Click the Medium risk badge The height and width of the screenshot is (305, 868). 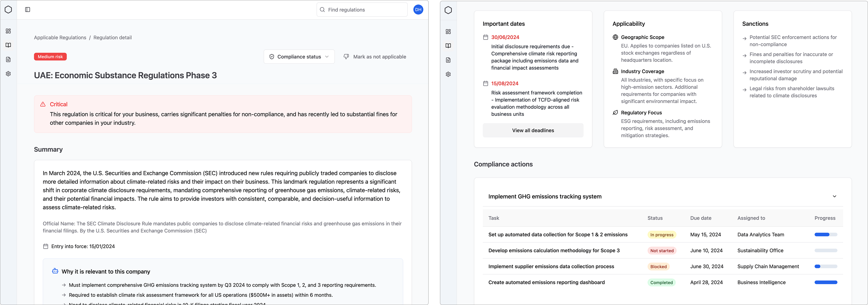(x=50, y=57)
